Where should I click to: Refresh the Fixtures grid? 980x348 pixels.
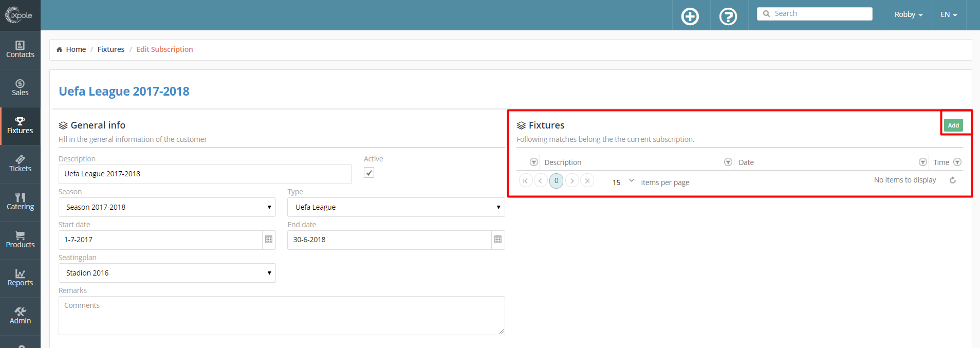[x=953, y=180]
